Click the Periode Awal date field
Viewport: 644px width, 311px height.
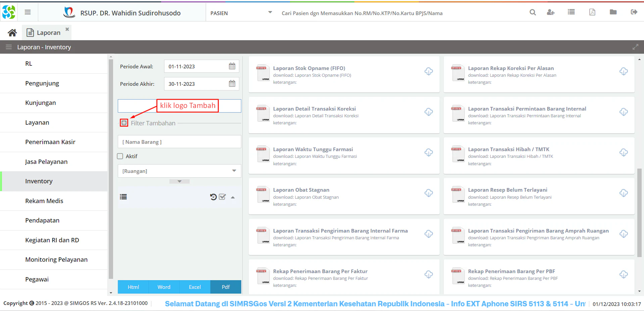[x=201, y=66]
